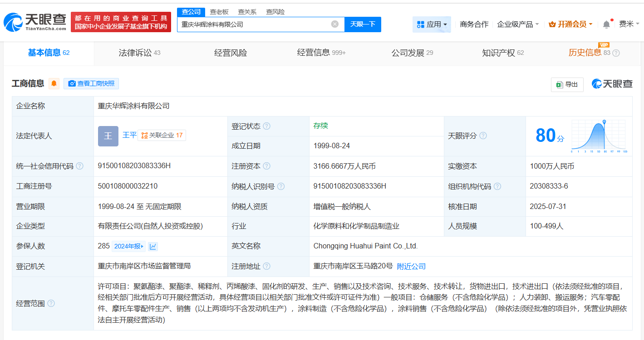Click the orange notification bell beside 工商信息
644x340 pixels.
tap(54, 83)
